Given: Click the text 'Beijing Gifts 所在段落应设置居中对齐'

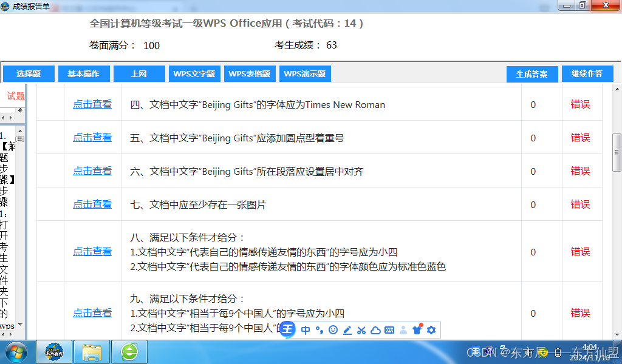Looking at the screenshot, I should (282, 172).
